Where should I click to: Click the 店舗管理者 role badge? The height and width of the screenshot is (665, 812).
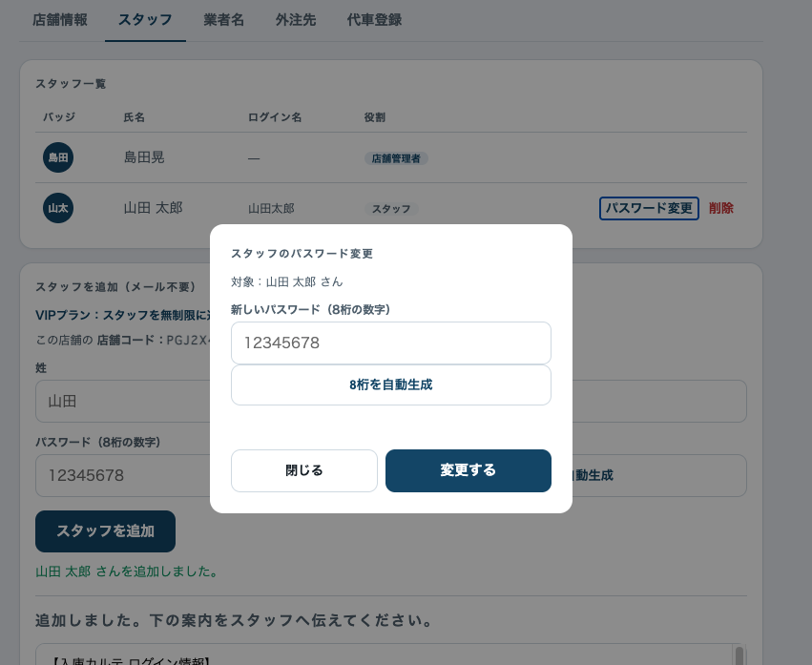pos(396,158)
